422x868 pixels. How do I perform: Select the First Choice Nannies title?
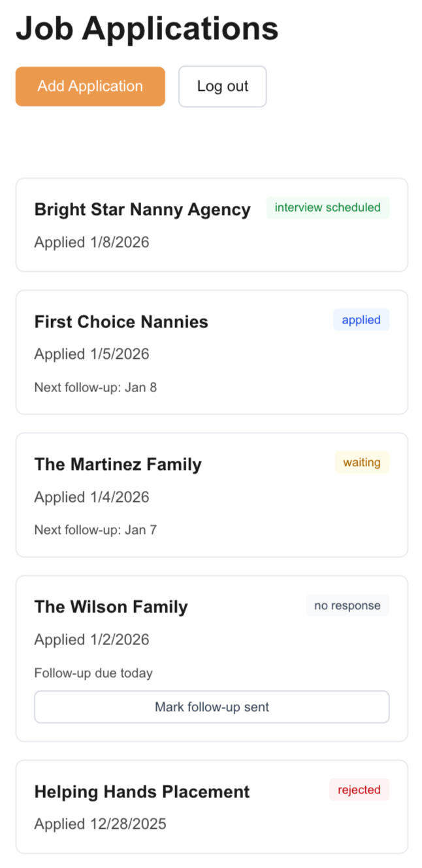[x=121, y=322]
